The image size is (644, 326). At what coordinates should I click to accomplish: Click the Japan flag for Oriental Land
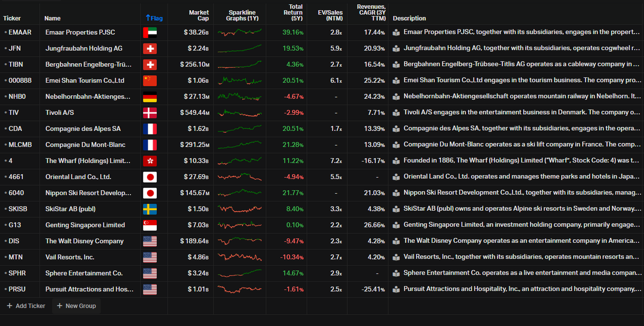click(x=150, y=177)
